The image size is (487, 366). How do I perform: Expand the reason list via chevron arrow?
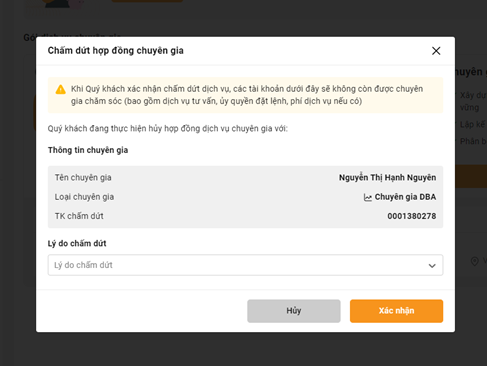(x=432, y=266)
